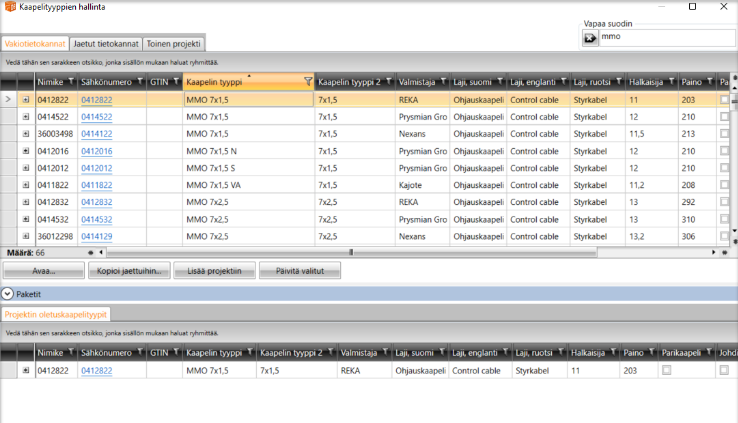738x423 pixels.
Task: Open filter for upper Nimike column
Action: pyautogui.click(x=71, y=81)
